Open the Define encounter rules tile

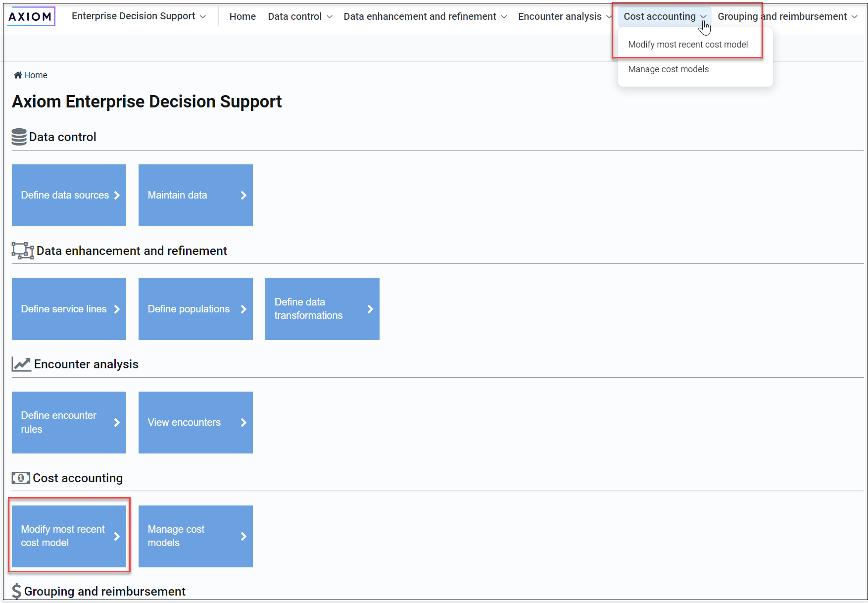69,422
